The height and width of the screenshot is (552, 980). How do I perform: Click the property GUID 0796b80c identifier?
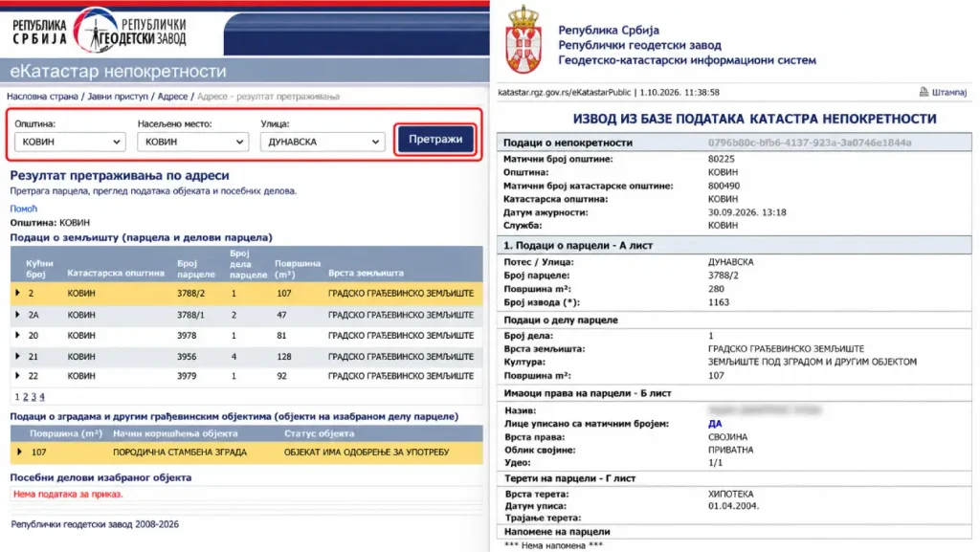pyautogui.click(x=810, y=143)
